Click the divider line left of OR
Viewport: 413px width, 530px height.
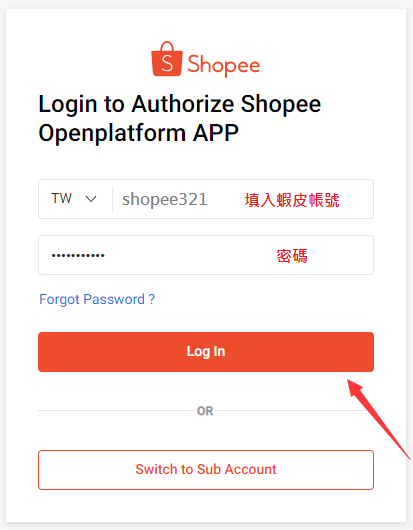click(116, 411)
